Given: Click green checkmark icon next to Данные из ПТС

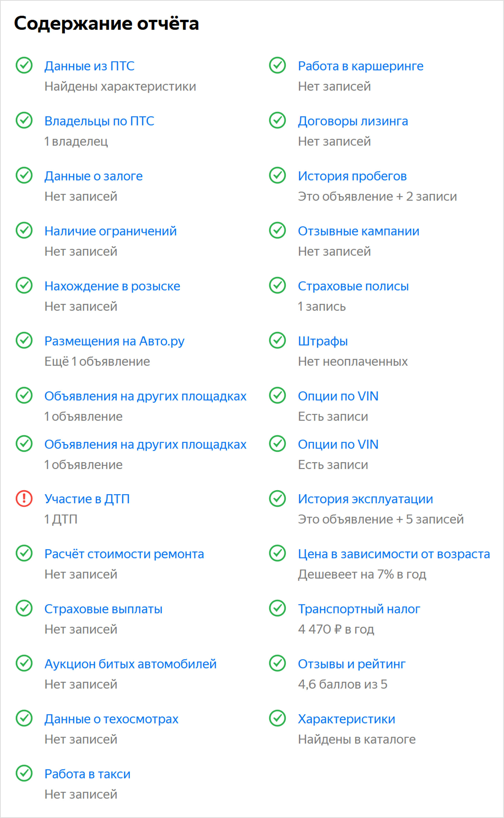Looking at the screenshot, I should click(x=24, y=65).
